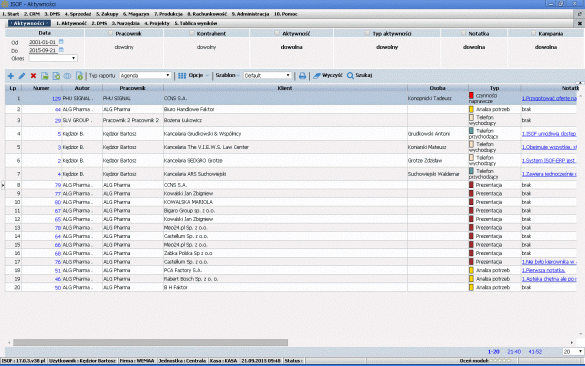Tick the Pracownik filter checkbox
The height and width of the screenshot is (366, 585).
point(110,33)
